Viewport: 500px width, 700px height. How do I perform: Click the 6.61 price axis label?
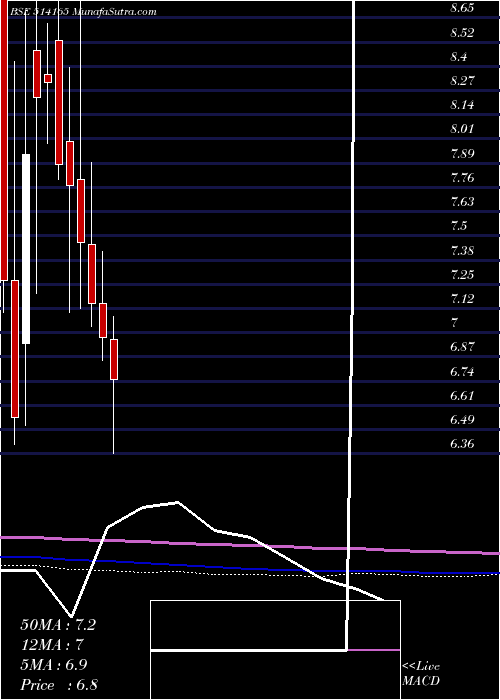pyautogui.click(x=462, y=396)
